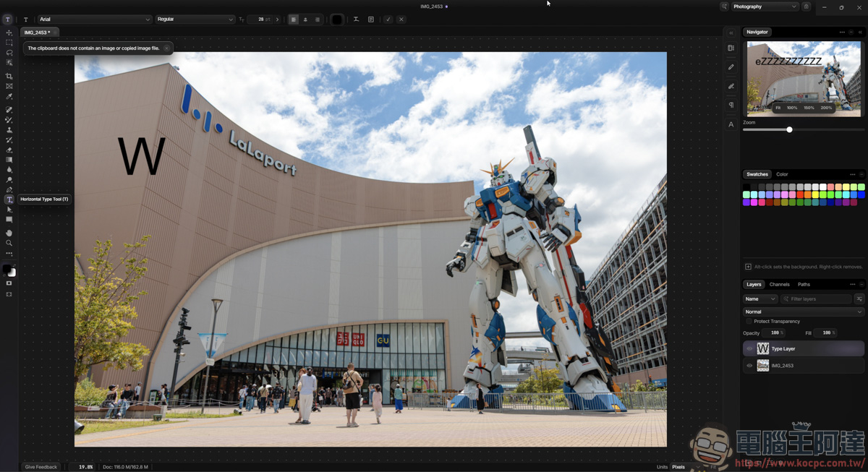Open the layer filter Name dropdown
Screen dimensions: 868x472
760,299
